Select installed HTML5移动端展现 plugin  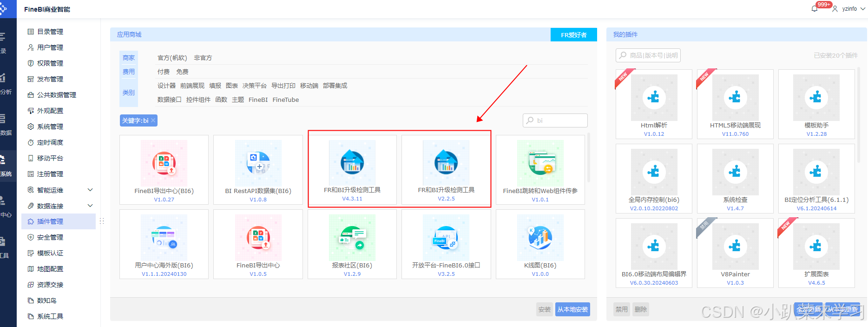[x=735, y=104]
